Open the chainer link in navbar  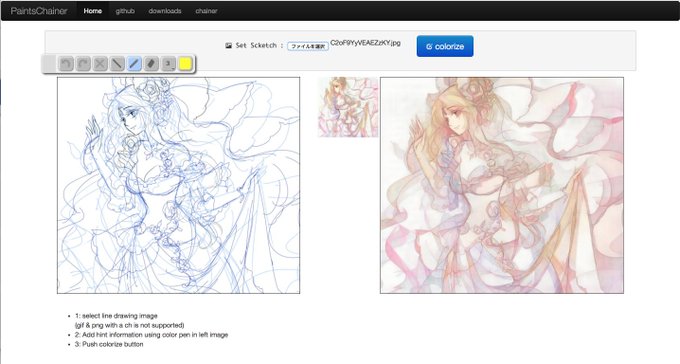(206, 11)
